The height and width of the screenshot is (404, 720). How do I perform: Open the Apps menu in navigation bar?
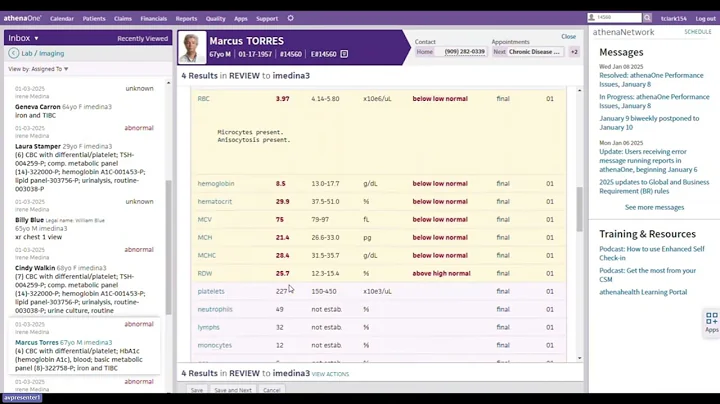coord(241,19)
